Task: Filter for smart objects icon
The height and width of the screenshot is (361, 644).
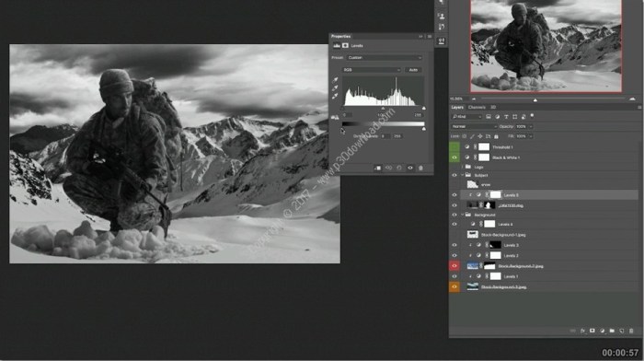Action: (523, 117)
